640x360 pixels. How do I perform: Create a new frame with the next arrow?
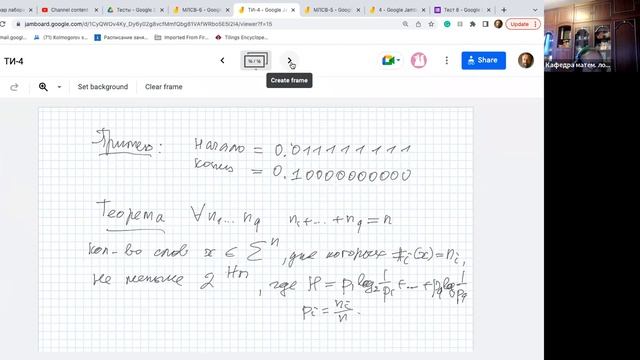pyautogui.click(x=289, y=61)
